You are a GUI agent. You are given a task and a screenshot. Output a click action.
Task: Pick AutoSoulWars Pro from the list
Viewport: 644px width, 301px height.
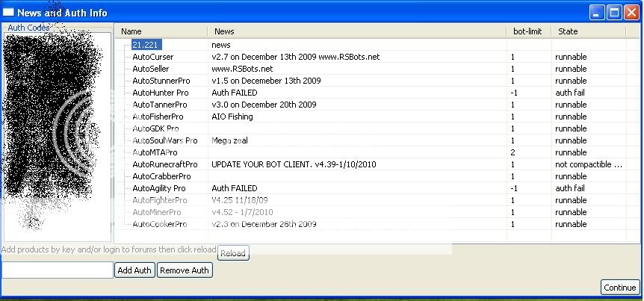[164, 140]
